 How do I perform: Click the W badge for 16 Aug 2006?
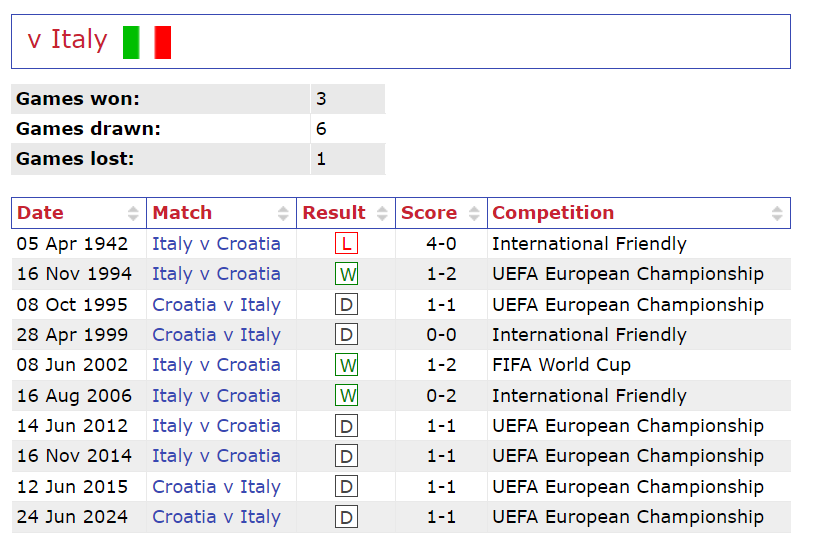click(346, 396)
